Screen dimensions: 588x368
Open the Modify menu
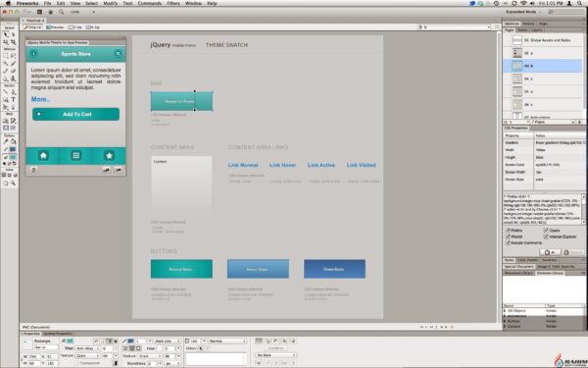click(110, 3)
